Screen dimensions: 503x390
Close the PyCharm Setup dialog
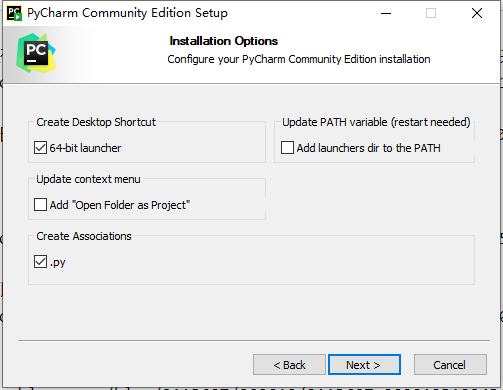tap(477, 13)
